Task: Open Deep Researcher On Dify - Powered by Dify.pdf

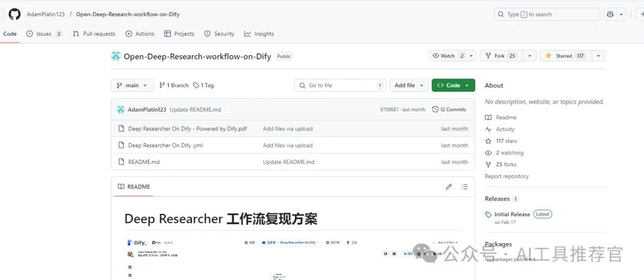Action: 188,129
